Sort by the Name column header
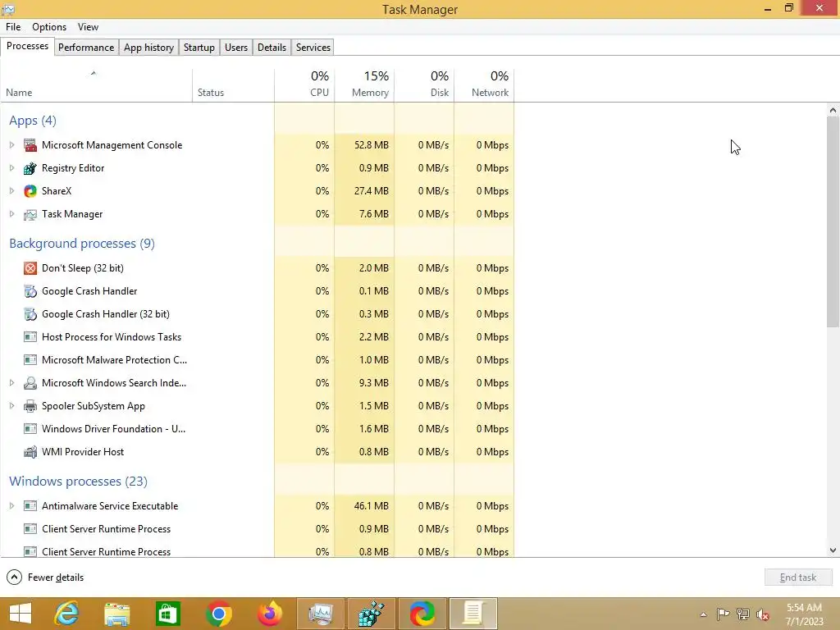This screenshot has width=840, height=630. 97,85
